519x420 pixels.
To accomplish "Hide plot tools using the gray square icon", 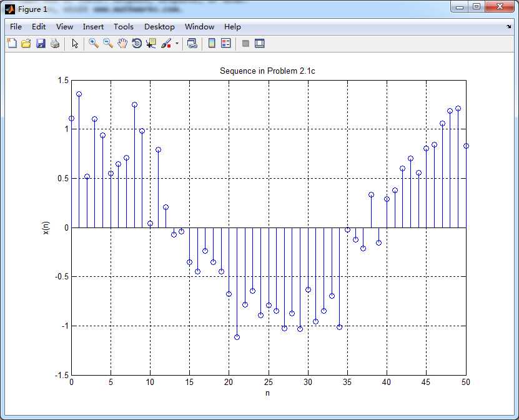I will 245,43.
